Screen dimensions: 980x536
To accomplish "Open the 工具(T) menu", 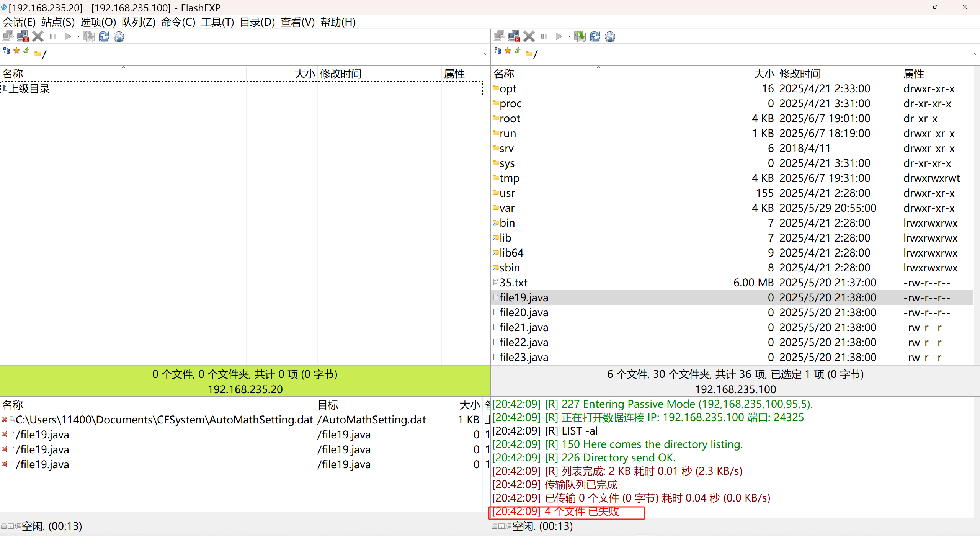I will (x=217, y=22).
